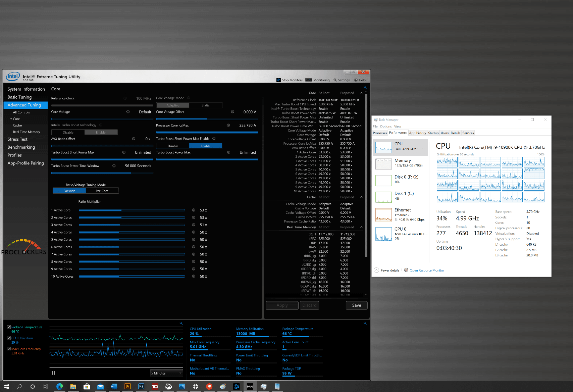Image resolution: width=573 pixels, height=392 pixels.
Task: Select Package ratio tuning mode
Action: click(69, 191)
